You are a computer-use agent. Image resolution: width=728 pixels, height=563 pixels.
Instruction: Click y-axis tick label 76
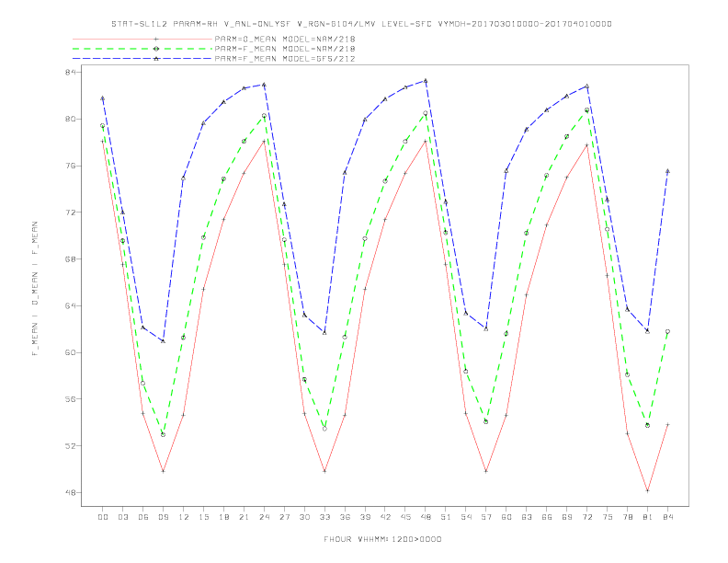pyautogui.click(x=71, y=166)
